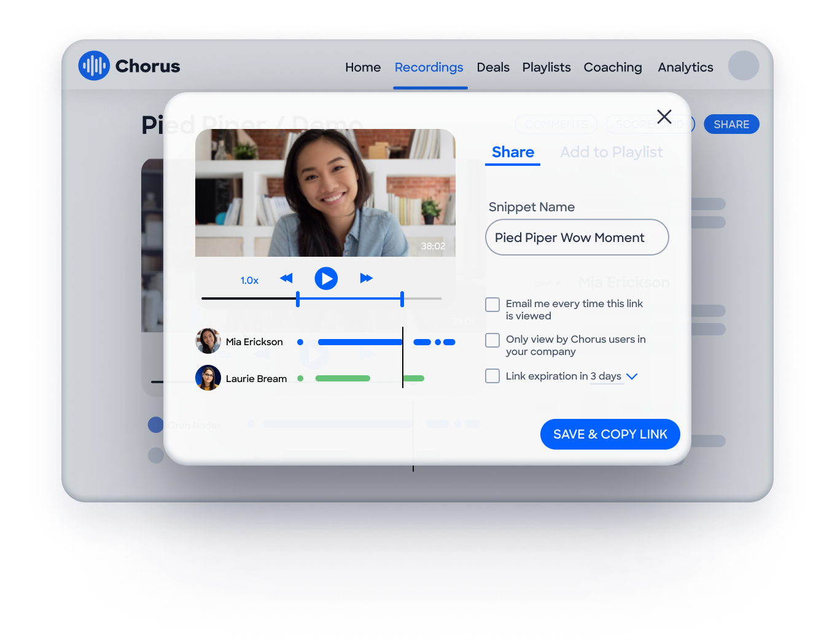The image size is (840, 640).
Task: Navigate to Playlists
Action: (546, 67)
